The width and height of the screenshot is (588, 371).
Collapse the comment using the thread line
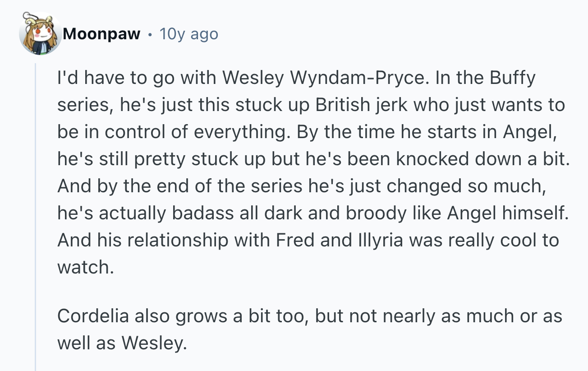click(36, 217)
